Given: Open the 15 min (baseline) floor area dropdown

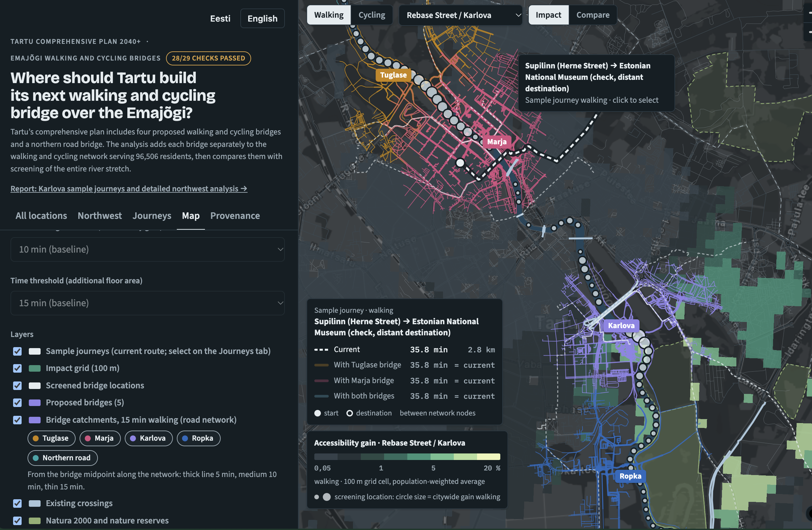Looking at the screenshot, I should 147,303.
